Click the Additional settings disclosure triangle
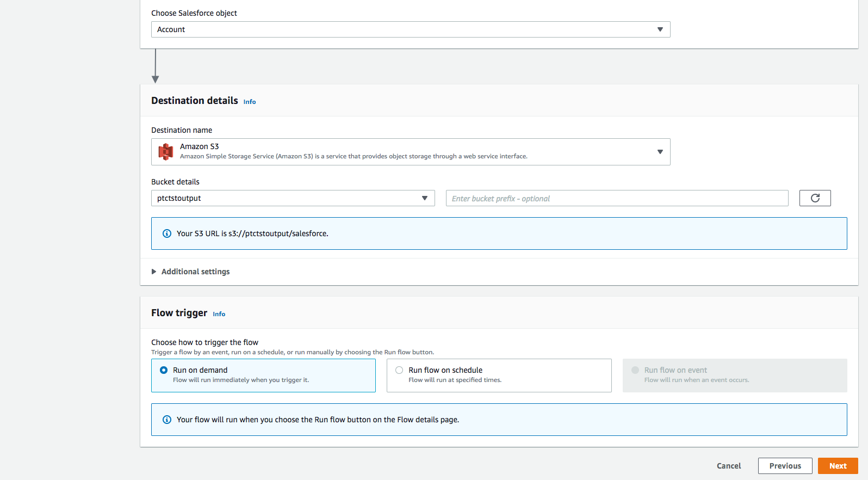This screenshot has width=868, height=480. [154, 272]
